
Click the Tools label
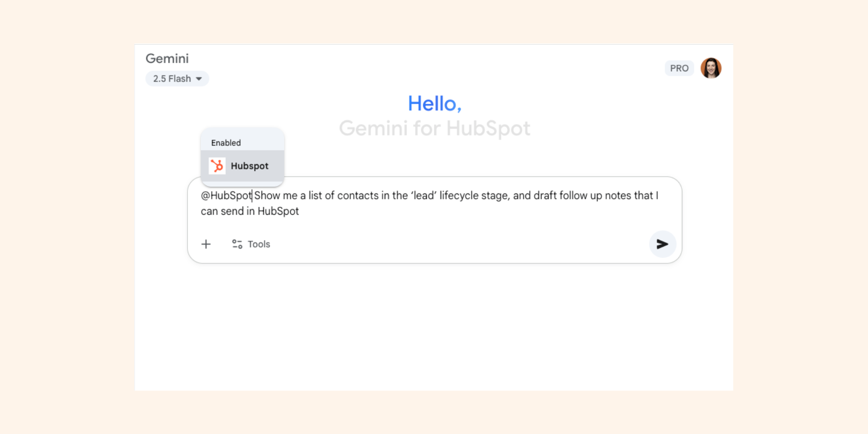(259, 244)
